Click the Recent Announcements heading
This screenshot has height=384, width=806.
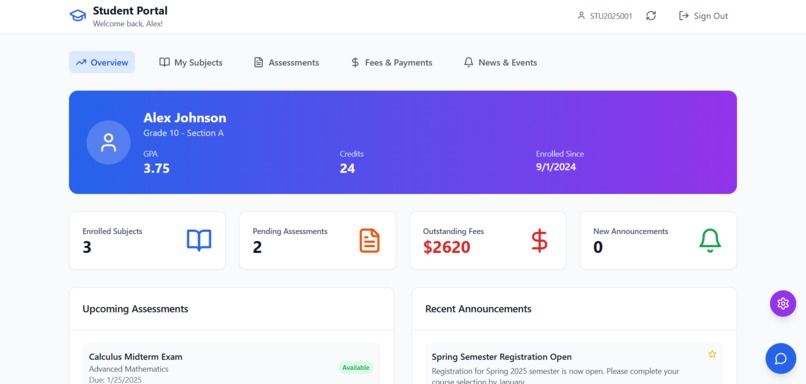(x=478, y=309)
